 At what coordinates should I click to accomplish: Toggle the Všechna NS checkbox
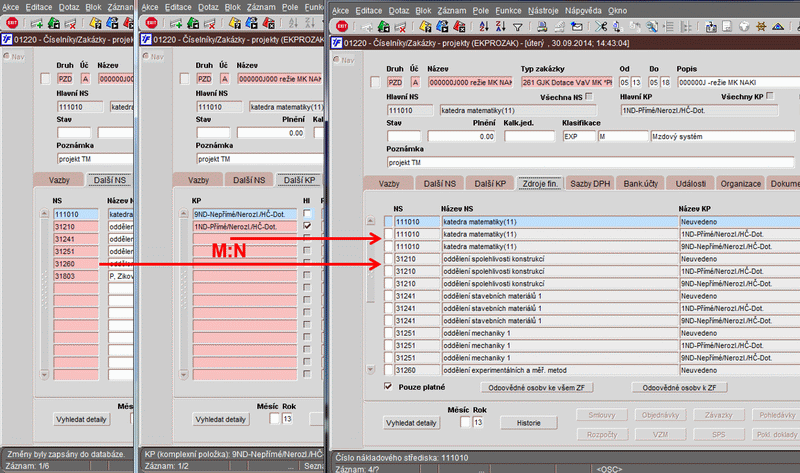point(589,96)
